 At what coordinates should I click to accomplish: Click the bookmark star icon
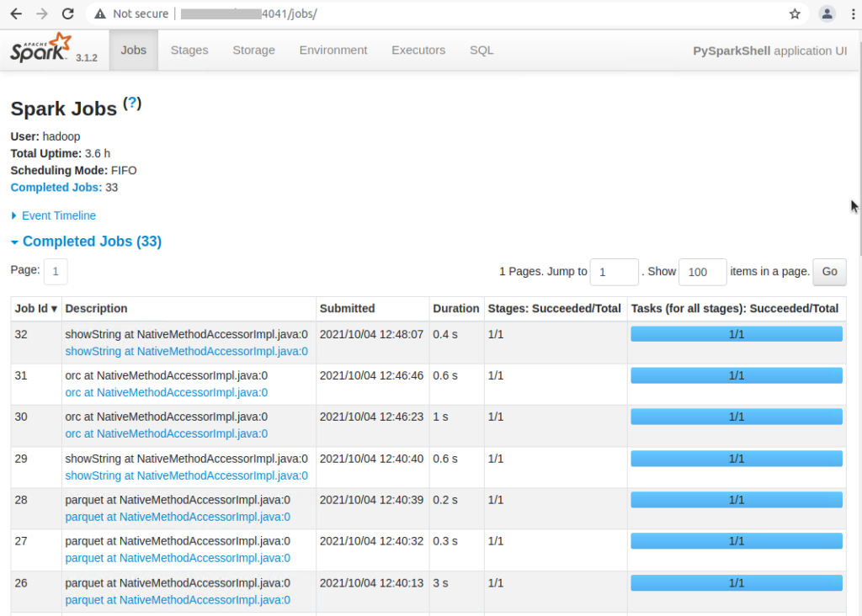point(794,14)
